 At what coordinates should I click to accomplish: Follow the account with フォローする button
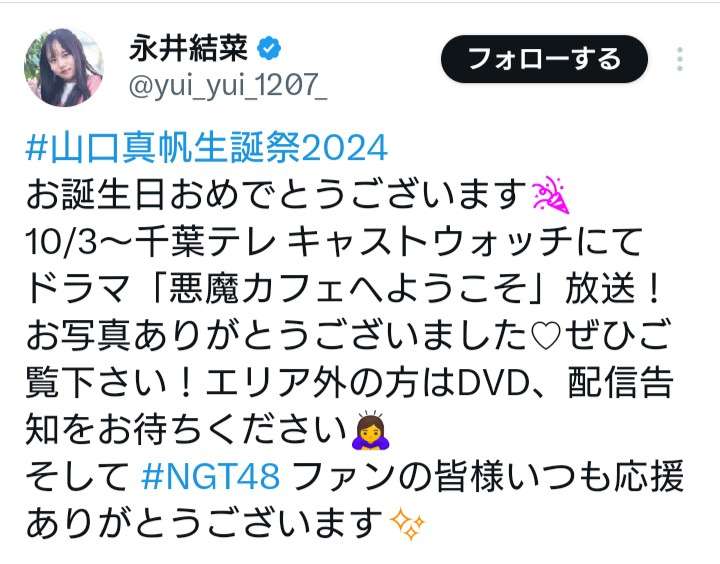(544, 59)
